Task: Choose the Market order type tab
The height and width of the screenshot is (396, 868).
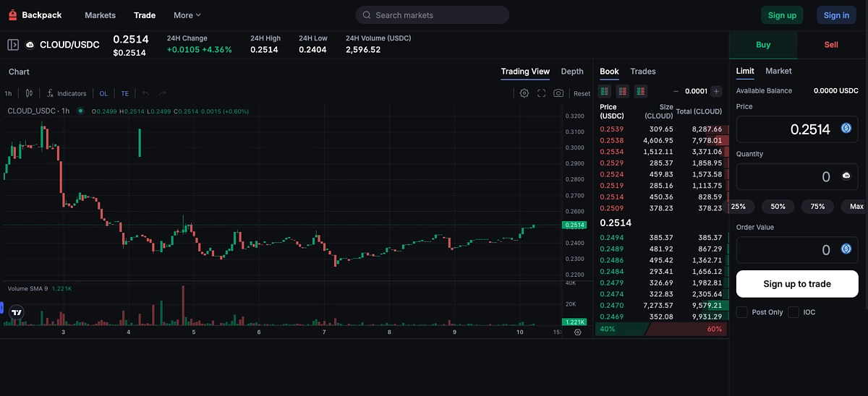Action: (778, 71)
